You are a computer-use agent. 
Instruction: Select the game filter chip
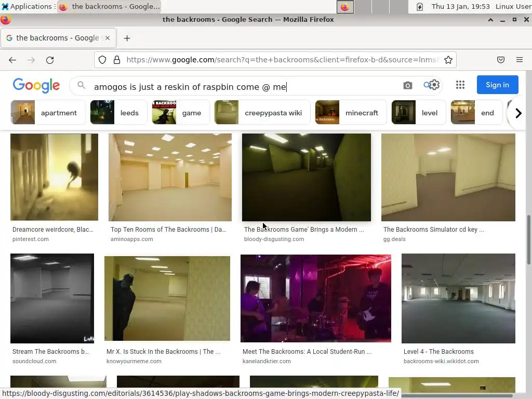tap(181, 112)
